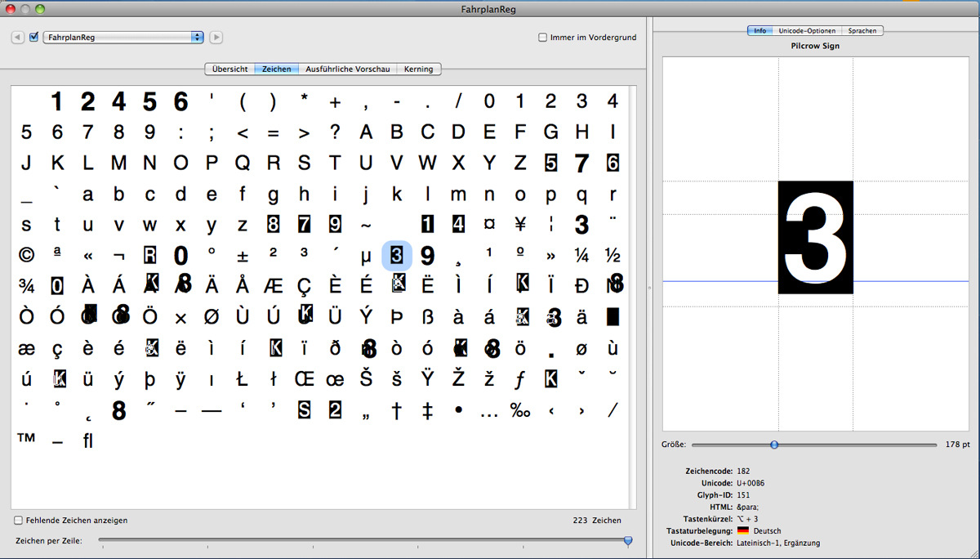980x559 pixels.
Task: Select the asterisk * glyph
Action: click(x=304, y=97)
